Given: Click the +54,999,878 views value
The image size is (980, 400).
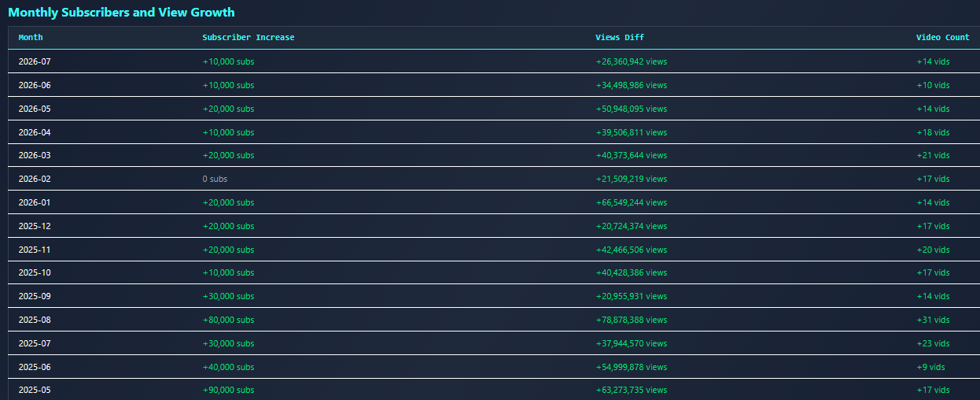Looking at the screenshot, I should pyautogui.click(x=632, y=367).
